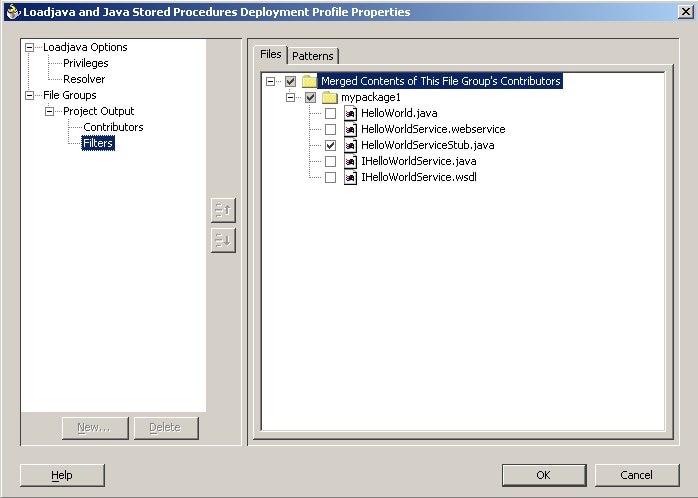
Task: Toggle the mypackage1 folder checkbox
Action: coord(311,97)
